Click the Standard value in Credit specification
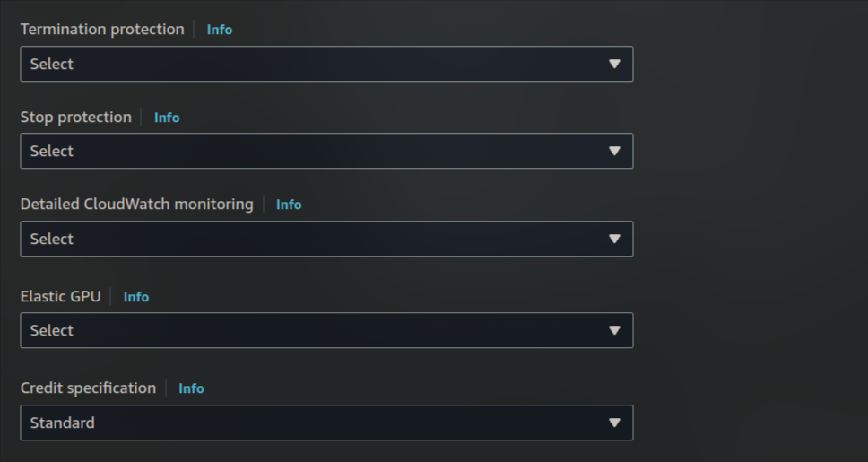Viewport: 868px width, 462px height. point(62,423)
